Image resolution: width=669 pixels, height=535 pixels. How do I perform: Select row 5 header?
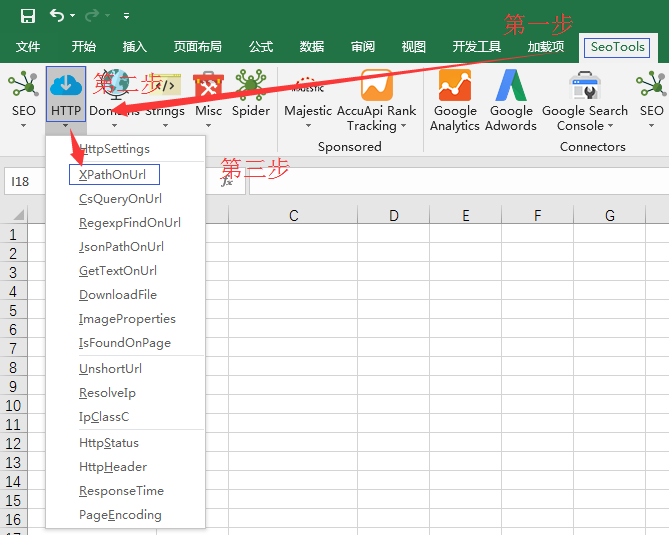(x=14, y=310)
